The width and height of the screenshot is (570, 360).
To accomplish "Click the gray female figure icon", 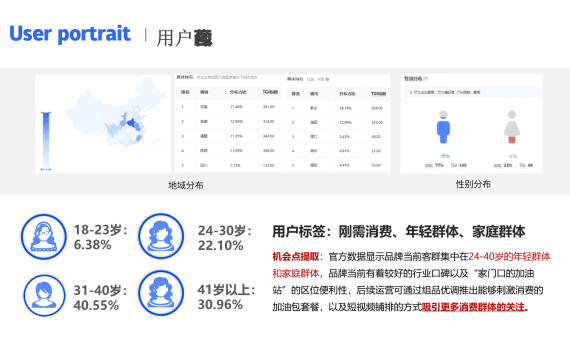I will tap(512, 127).
